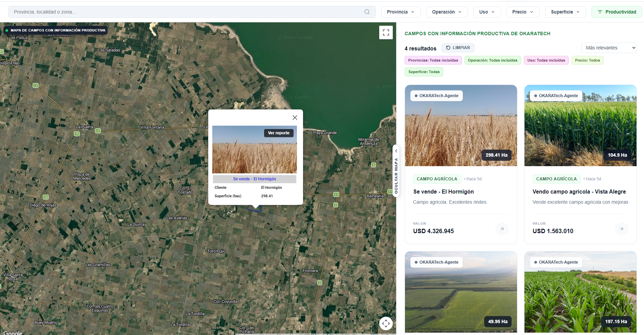Click the 'Precio: Todos' filter chip
The height and width of the screenshot is (335, 644).
587,61
